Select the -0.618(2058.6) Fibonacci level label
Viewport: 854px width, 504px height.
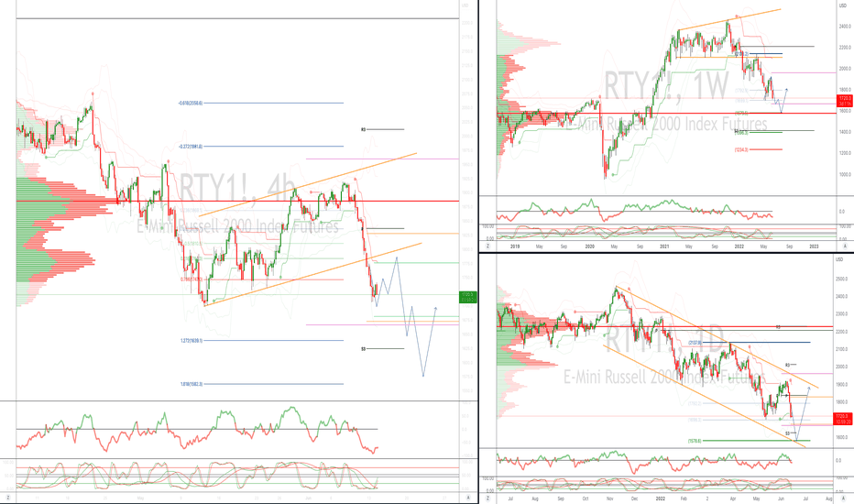[x=191, y=103]
